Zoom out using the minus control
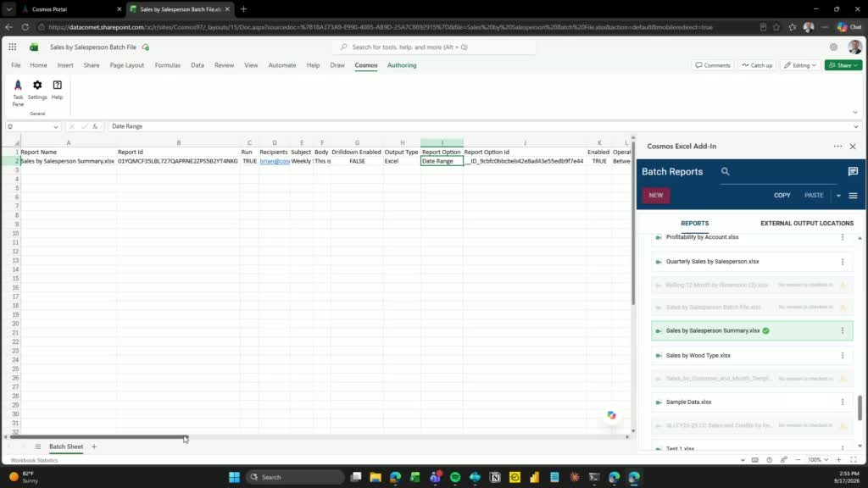The image size is (868, 488). [798, 460]
